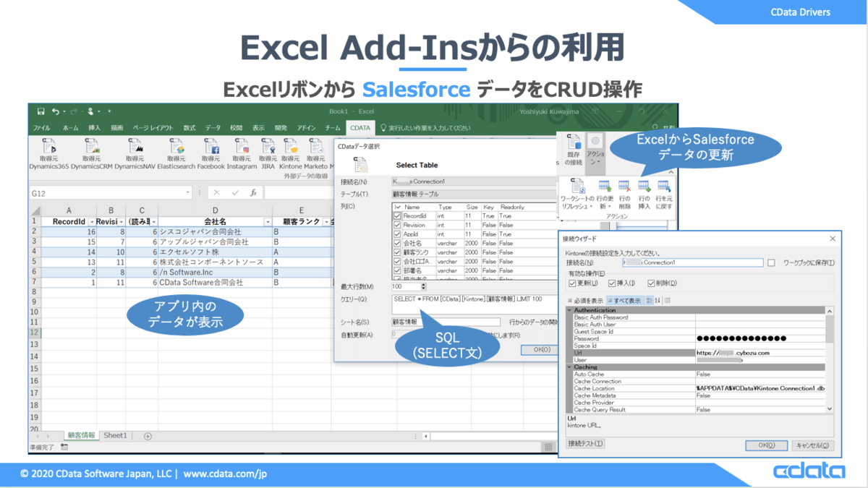Click the query SELECT text box
This screenshot has width=868, height=488.
point(474,304)
